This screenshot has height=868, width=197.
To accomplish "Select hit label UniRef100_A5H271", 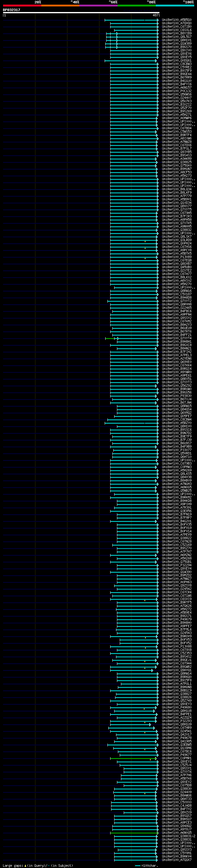I will 177,115.
